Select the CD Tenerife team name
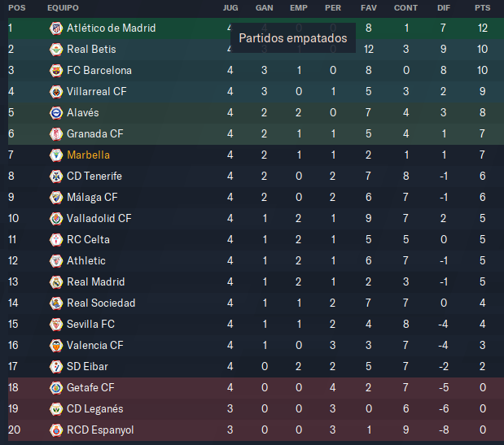Image resolution: width=504 pixels, height=445 pixels. point(94,176)
